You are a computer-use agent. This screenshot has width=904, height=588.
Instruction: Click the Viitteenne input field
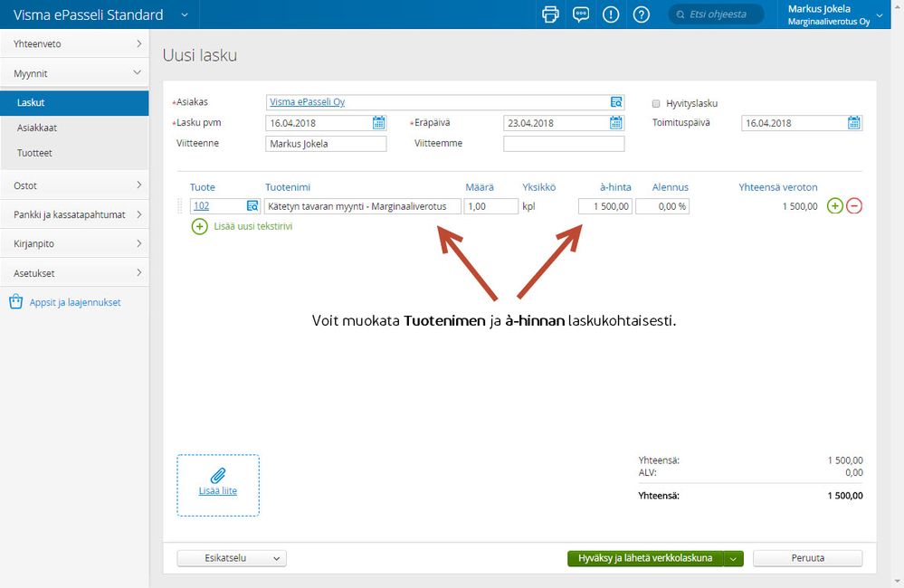point(327,144)
